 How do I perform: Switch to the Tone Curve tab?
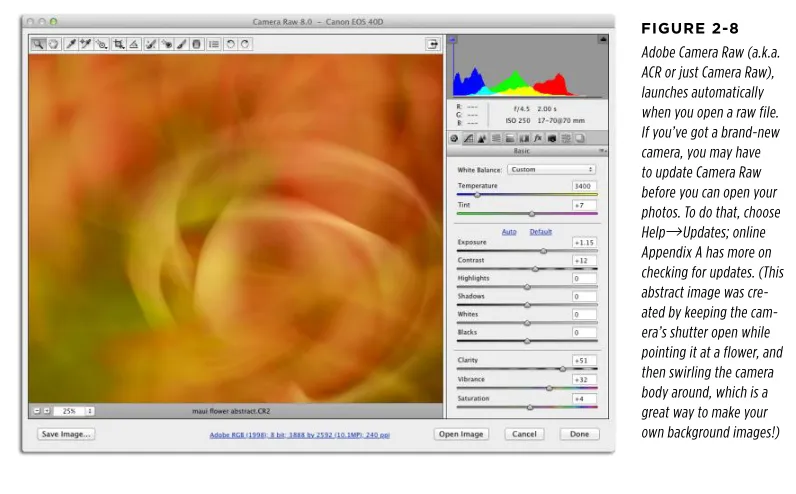[x=469, y=138]
